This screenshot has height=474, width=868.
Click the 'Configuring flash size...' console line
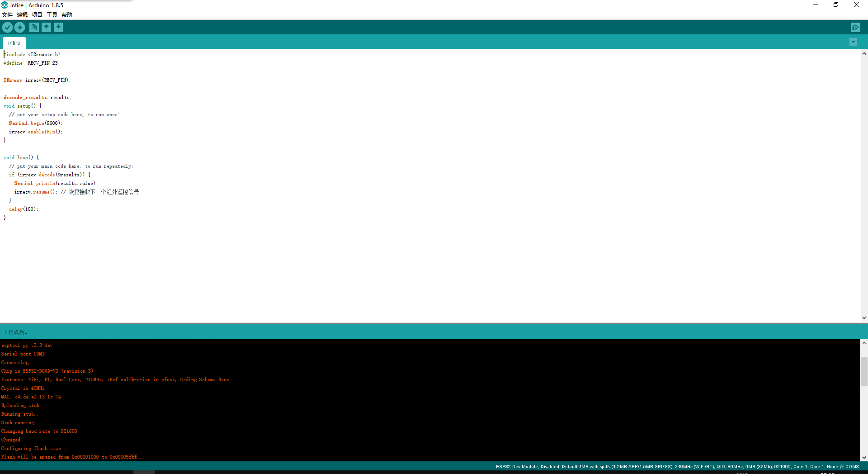click(x=35, y=449)
